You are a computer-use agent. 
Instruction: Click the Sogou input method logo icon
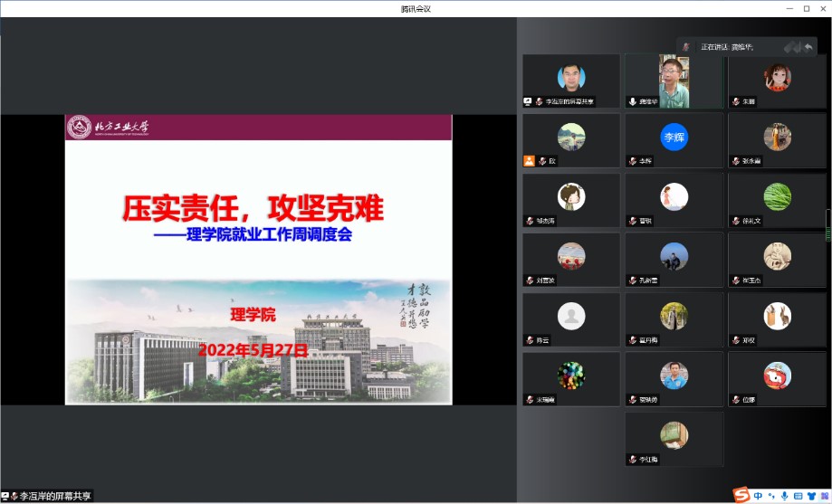742,495
